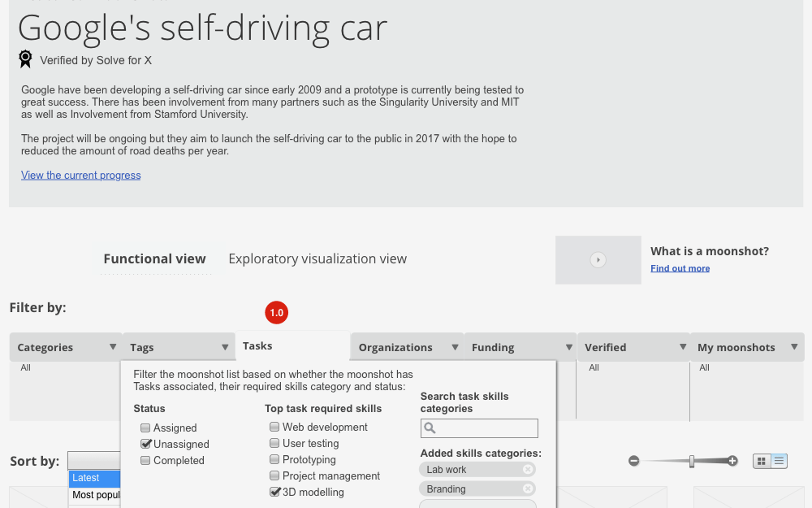Click the Find out more link

click(x=680, y=268)
